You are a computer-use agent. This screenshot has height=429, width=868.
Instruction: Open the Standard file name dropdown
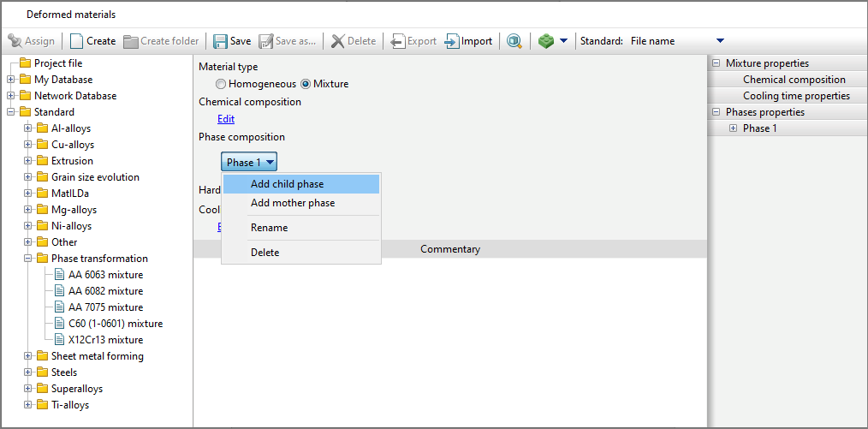coord(719,41)
